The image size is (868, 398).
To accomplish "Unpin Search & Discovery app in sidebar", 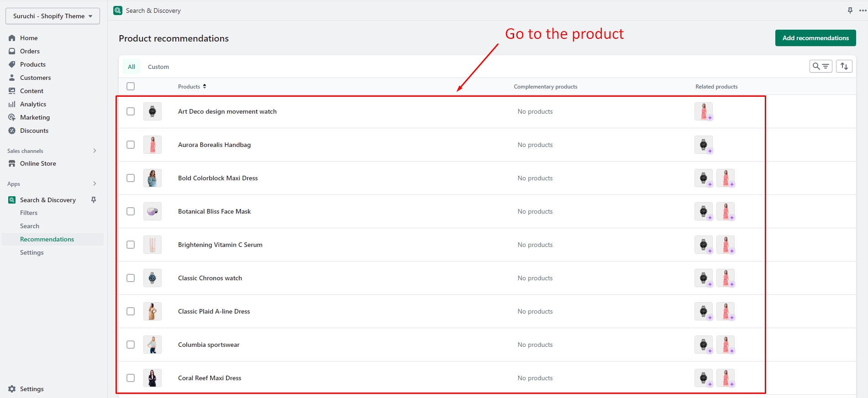I will tap(94, 200).
